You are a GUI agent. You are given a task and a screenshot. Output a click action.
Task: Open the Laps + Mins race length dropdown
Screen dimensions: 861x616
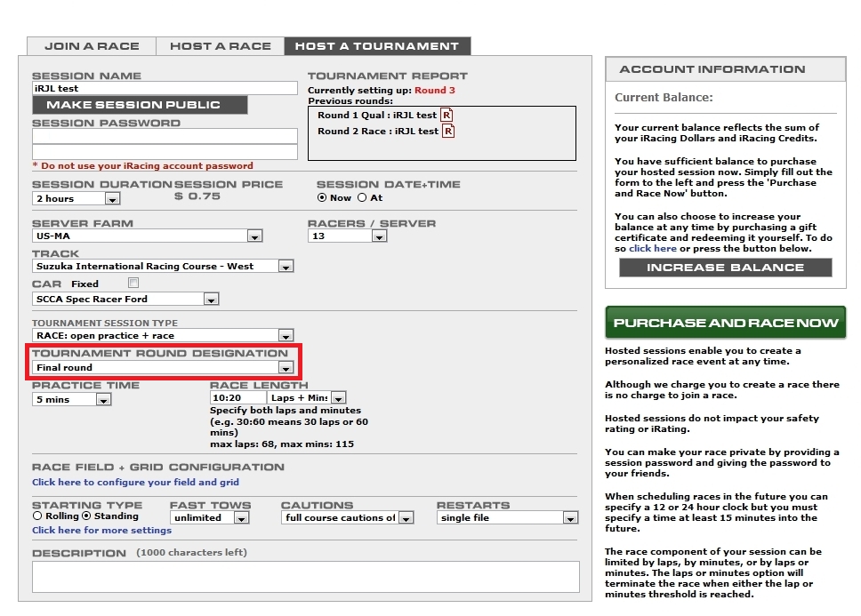coord(306,397)
